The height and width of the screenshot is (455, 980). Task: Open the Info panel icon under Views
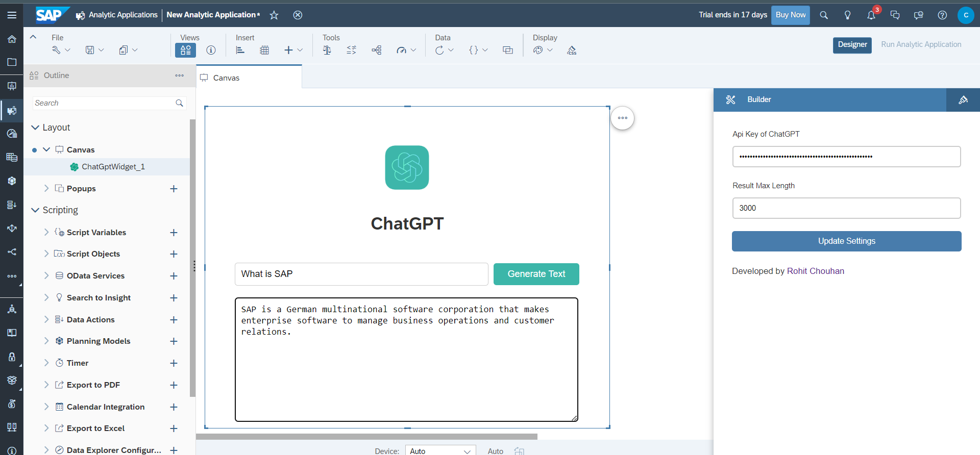point(211,50)
